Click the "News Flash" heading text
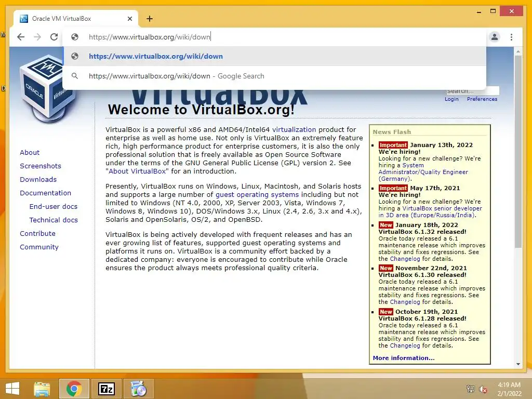Screen dimensions: 532x399 tap(392, 132)
